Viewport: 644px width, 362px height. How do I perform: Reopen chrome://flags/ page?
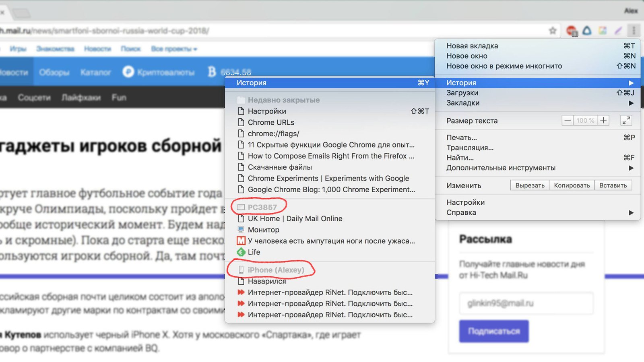pyautogui.click(x=330, y=134)
